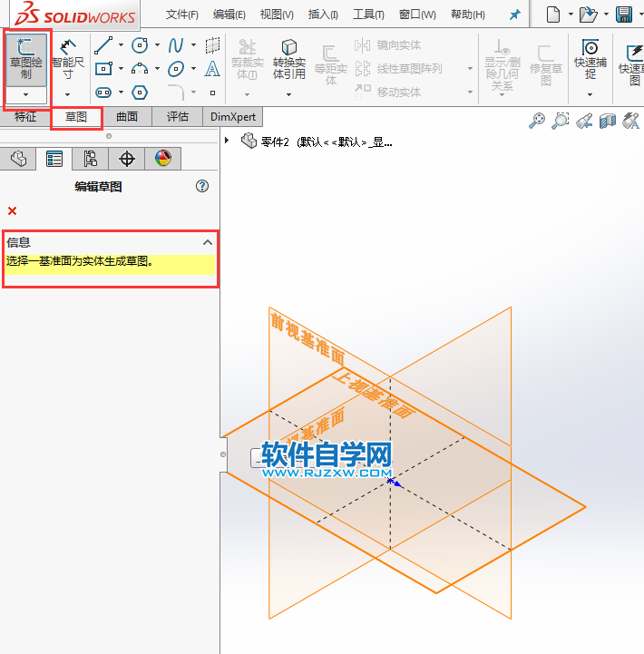644x654 pixels.
Task: Open help for 编辑草图 panel
Action: (x=202, y=186)
